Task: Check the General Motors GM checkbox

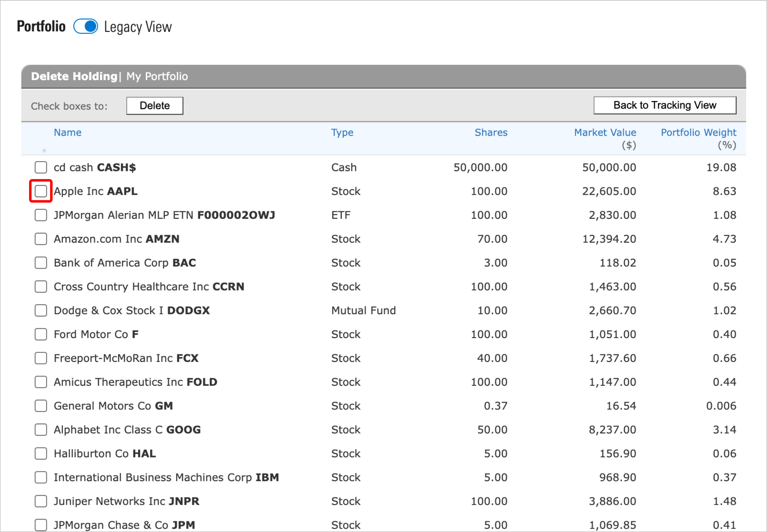Action: tap(41, 406)
